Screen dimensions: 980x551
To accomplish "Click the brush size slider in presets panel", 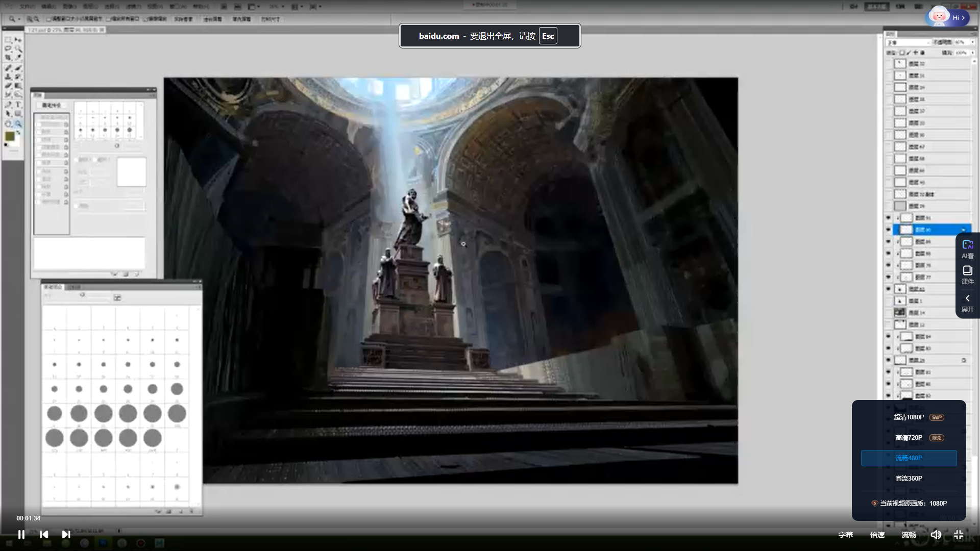I will 82,295.
